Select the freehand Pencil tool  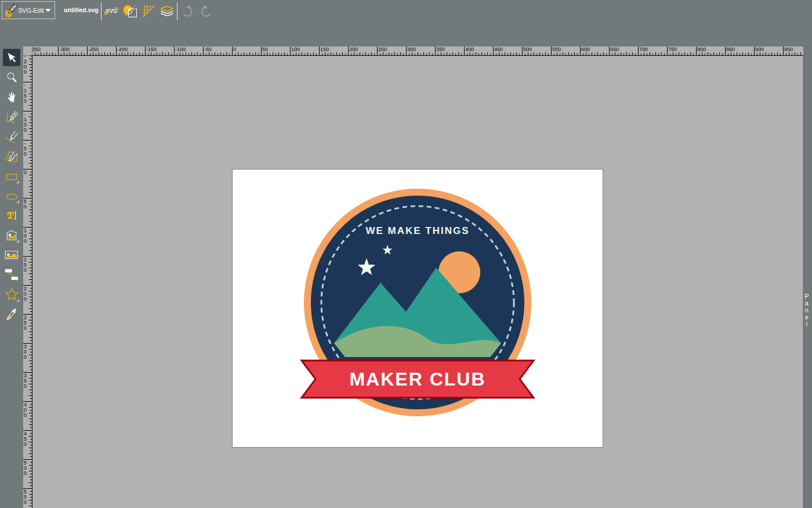[12, 117]
